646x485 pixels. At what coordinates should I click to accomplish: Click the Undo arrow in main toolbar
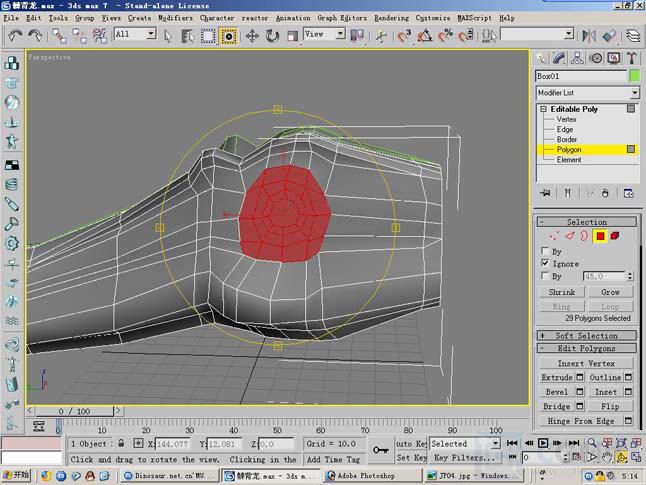click(x=16, y=35)
